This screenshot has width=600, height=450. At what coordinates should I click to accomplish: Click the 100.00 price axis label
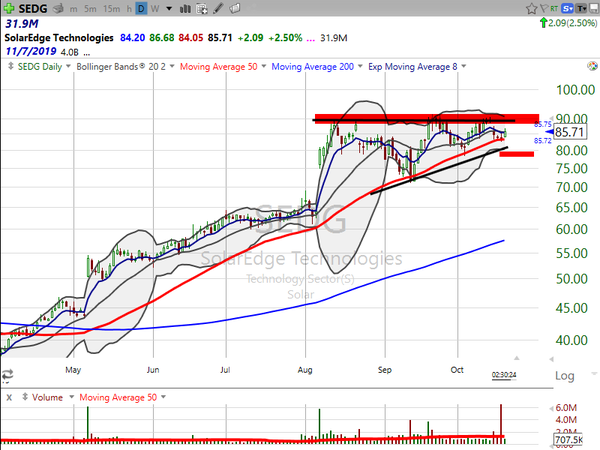pos(576,90)
